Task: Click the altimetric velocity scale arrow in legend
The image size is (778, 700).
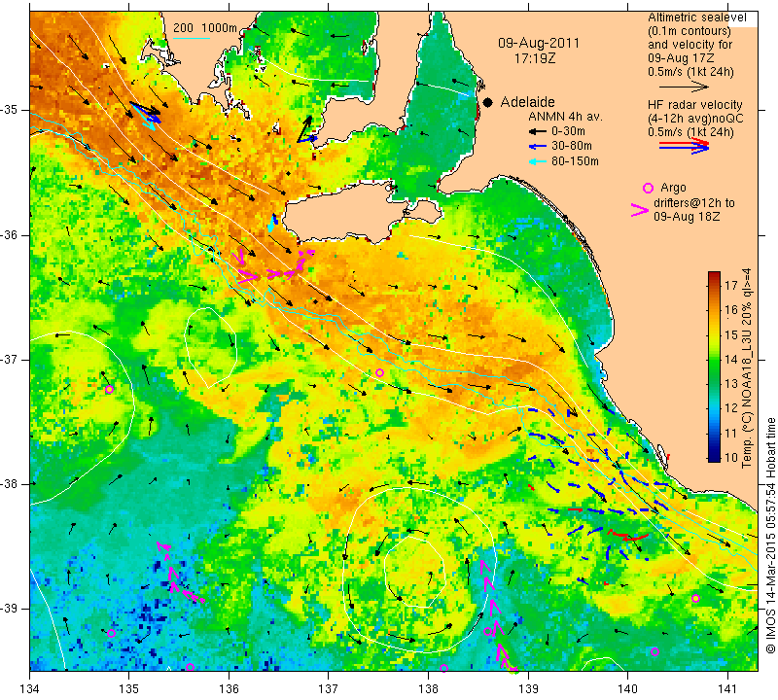Action: pyautogui.click(x=684, y=87)
